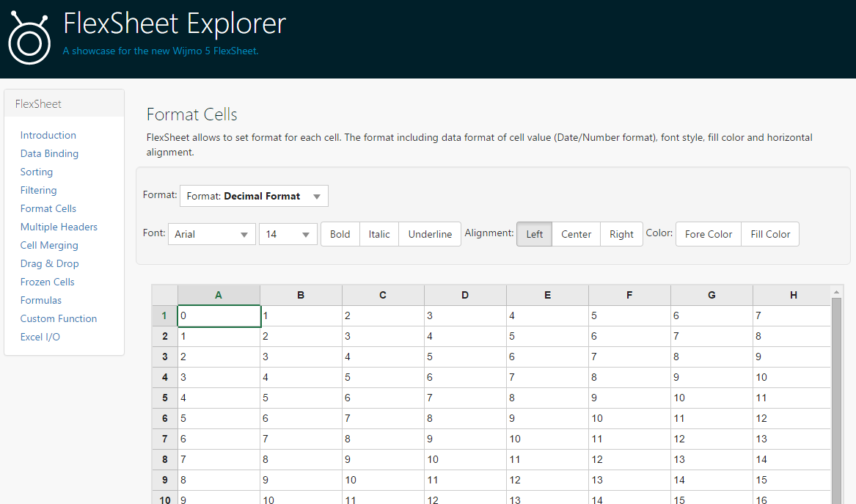Toggle Italic formatting
The image size is (856, 504).
(x=379, y=234)
